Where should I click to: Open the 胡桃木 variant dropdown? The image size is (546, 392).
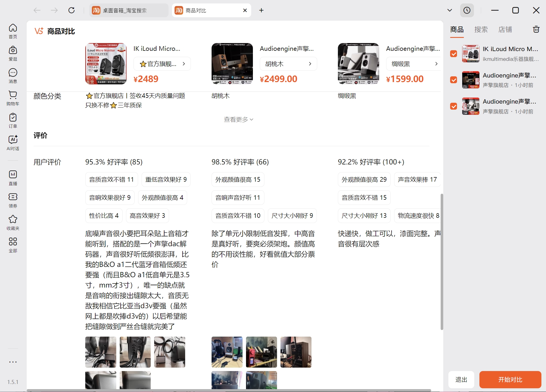click(x=288, y=63)
